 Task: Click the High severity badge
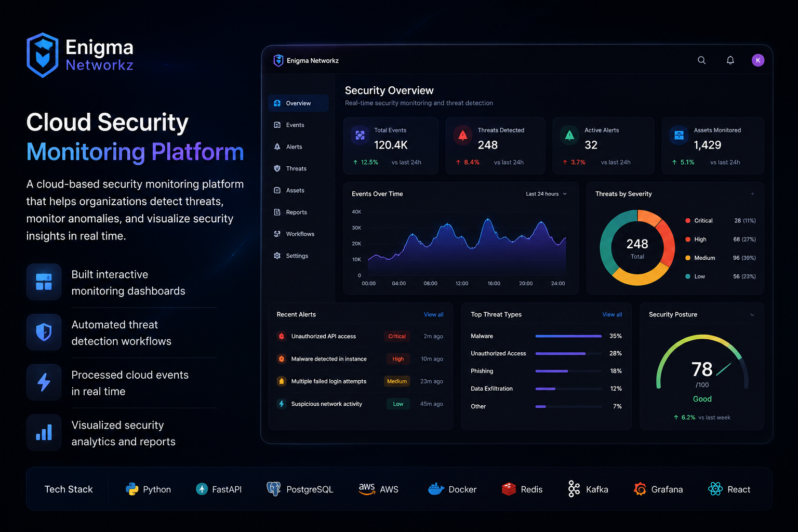398,358
